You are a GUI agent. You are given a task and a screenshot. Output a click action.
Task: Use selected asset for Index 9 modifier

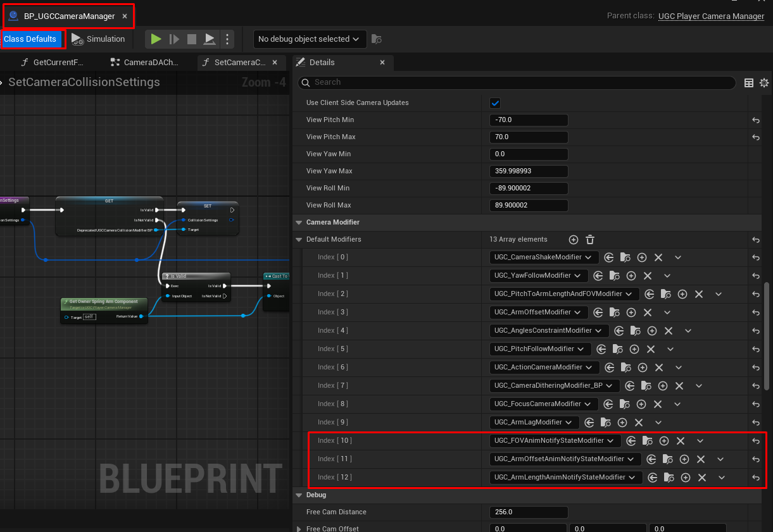tap(589, 423)
